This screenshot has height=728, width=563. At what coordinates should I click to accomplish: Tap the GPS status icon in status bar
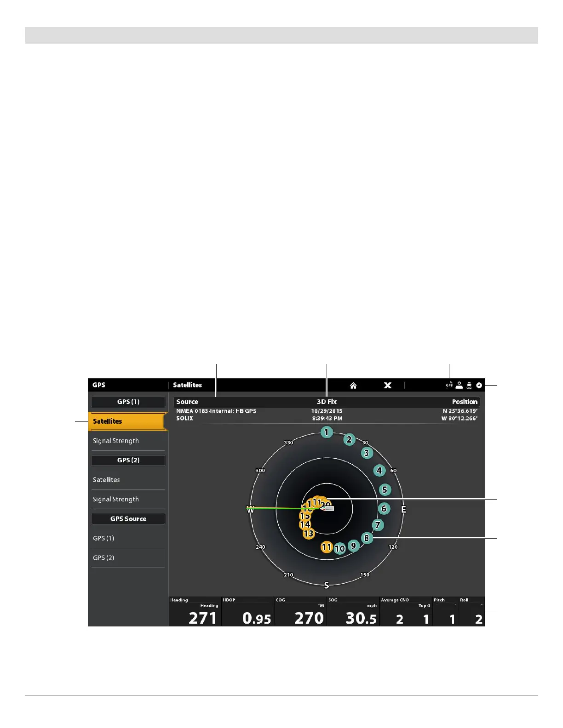449,385
